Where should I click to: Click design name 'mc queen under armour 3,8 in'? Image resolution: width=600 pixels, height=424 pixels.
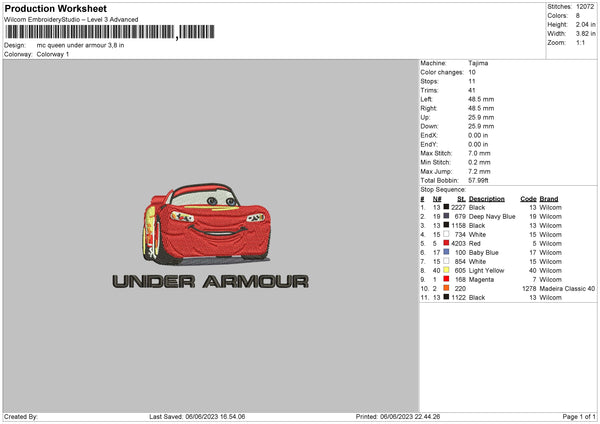click(x=80, y=45)
